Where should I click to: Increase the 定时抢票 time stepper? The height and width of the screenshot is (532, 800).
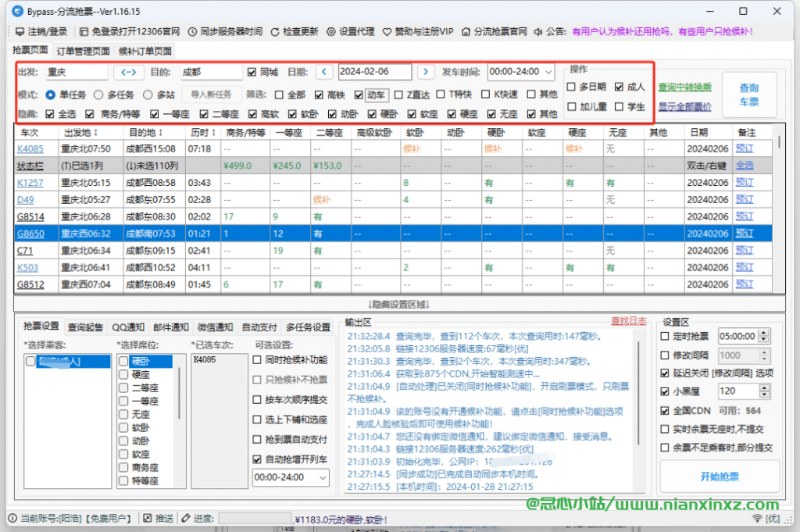tap(764, 333)
